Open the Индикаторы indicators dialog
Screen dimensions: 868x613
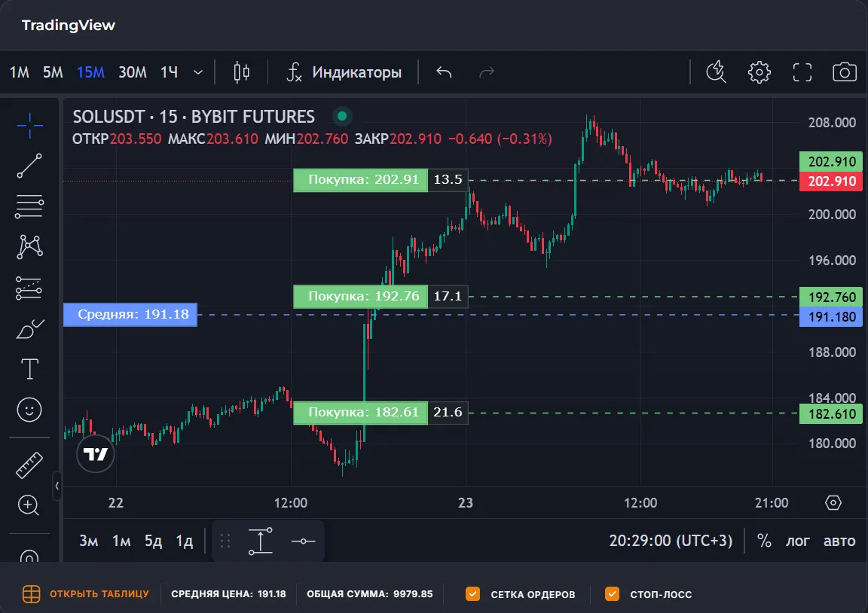point(344,72)
